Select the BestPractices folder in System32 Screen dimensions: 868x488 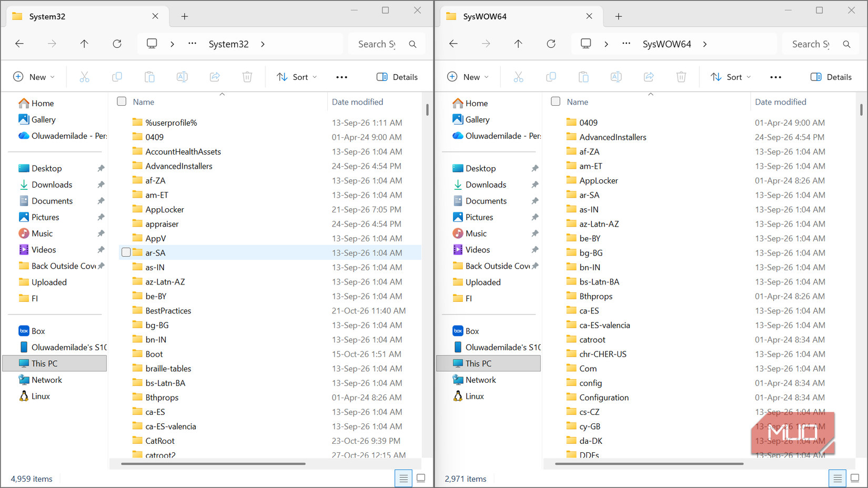[168, 311]
